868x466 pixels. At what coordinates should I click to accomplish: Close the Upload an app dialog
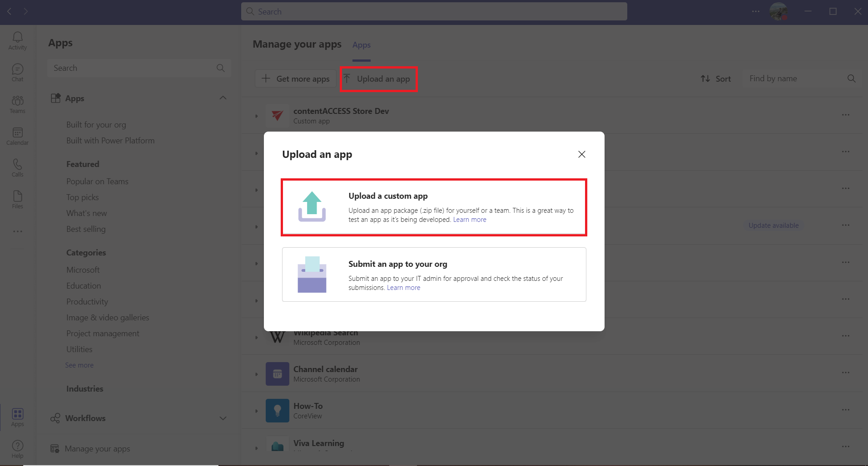coord(582,154)
